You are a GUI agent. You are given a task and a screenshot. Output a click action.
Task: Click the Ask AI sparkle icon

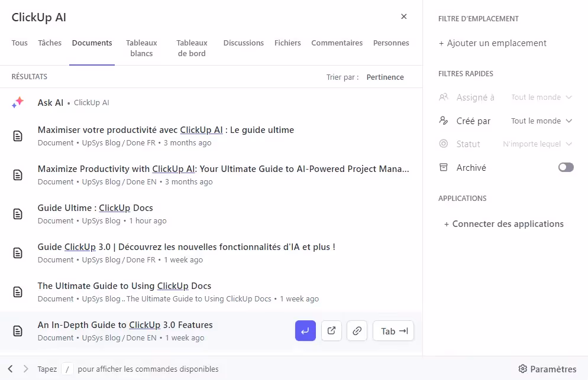tap(18, 102)
